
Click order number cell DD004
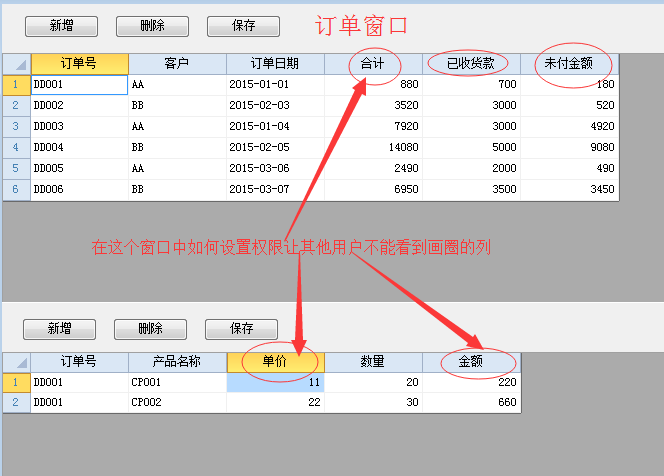click(80, 147)
